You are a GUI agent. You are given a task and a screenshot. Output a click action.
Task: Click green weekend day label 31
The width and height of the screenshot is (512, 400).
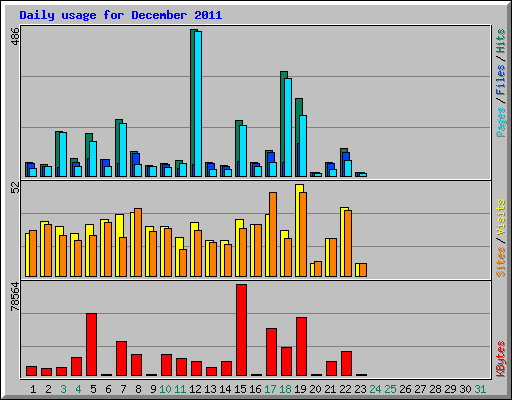[x=480, y=389]
